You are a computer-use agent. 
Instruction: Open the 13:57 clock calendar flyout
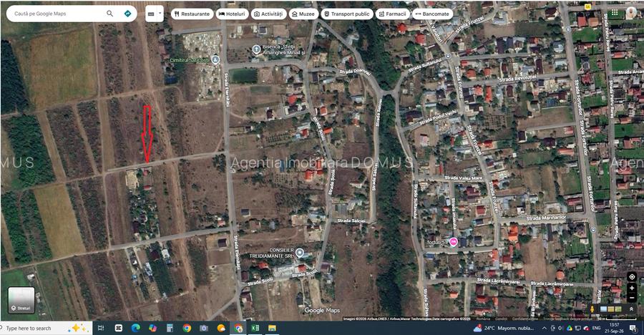(x=615, y=328)
